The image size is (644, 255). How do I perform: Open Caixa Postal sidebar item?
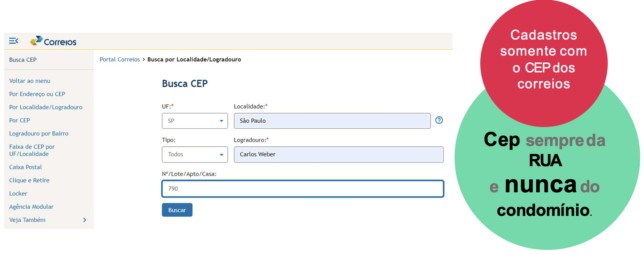click(x=26, y=167)
